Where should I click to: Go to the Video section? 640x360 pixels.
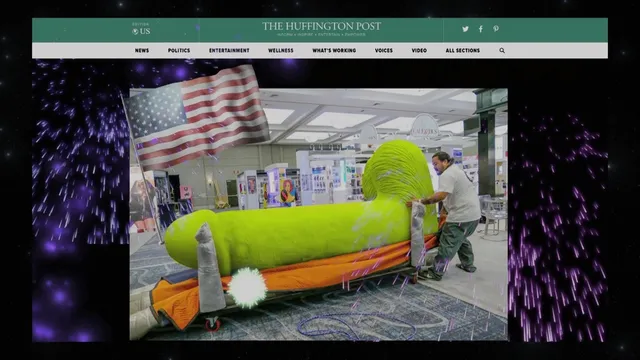419,51
